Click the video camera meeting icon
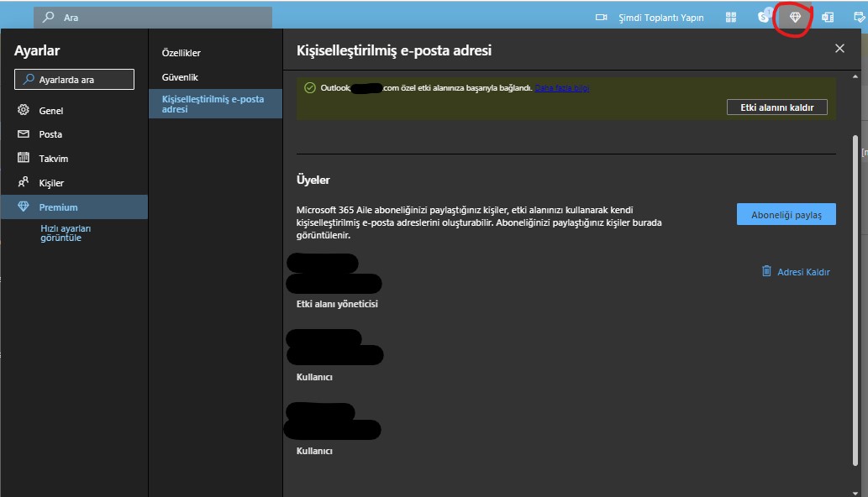Screen dimensions: 868x497 [x=601, y=18]
